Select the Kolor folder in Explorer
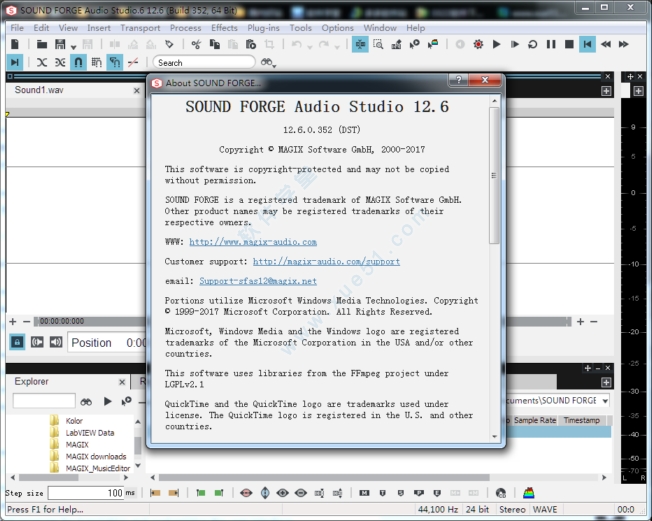 (x=74, y=421)
